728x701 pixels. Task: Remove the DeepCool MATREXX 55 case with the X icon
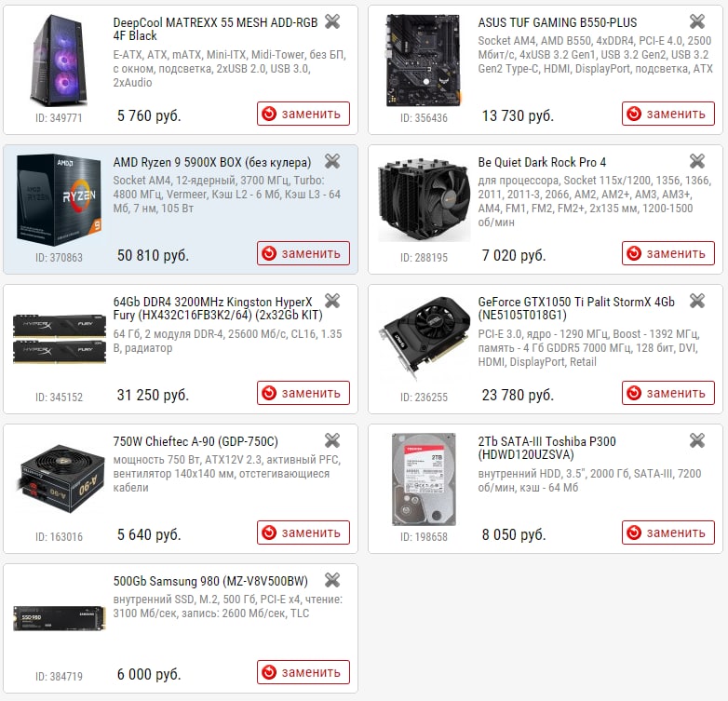(332, 21)
